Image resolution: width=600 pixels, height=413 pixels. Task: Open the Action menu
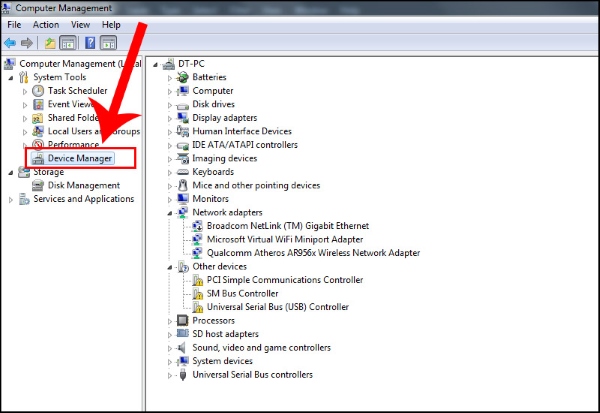coord(45,24)
